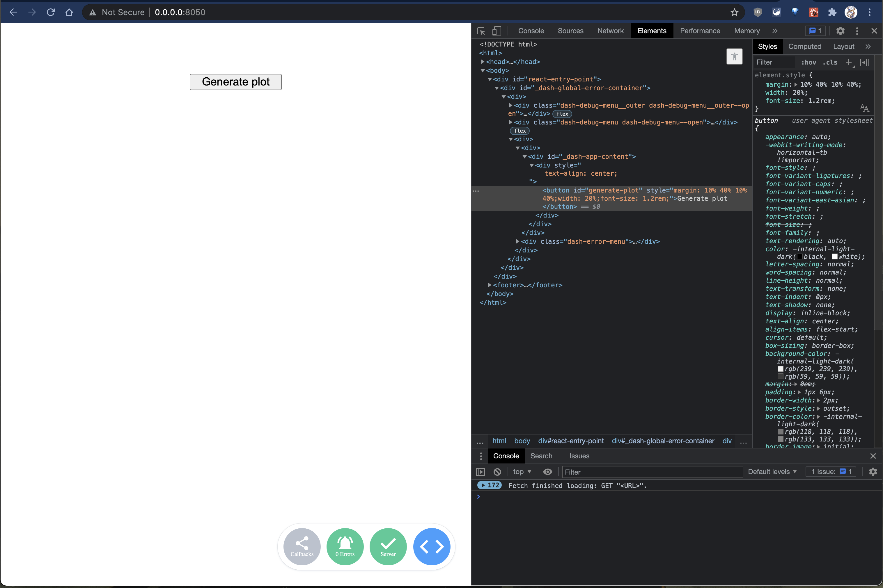Open the Computed styles tab

[805, 47]
